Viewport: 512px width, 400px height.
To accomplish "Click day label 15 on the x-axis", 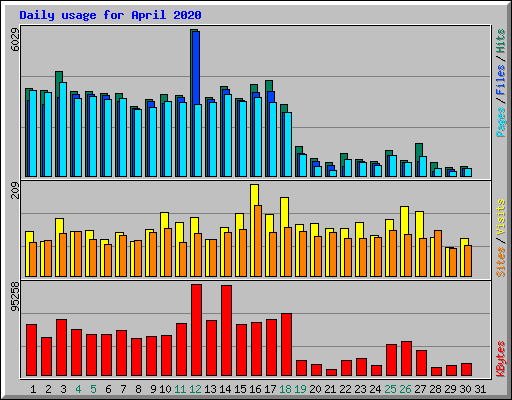I will coord(240,389).
